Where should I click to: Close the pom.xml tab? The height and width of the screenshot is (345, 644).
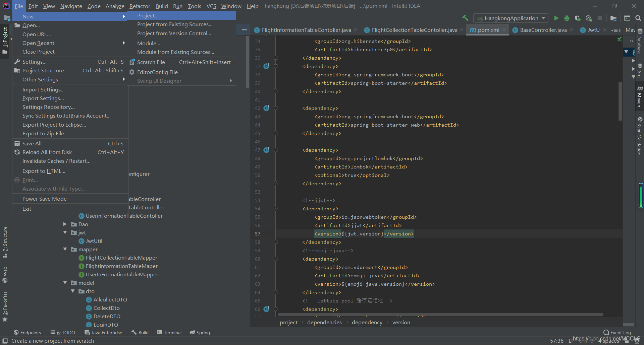coord(504,30)
